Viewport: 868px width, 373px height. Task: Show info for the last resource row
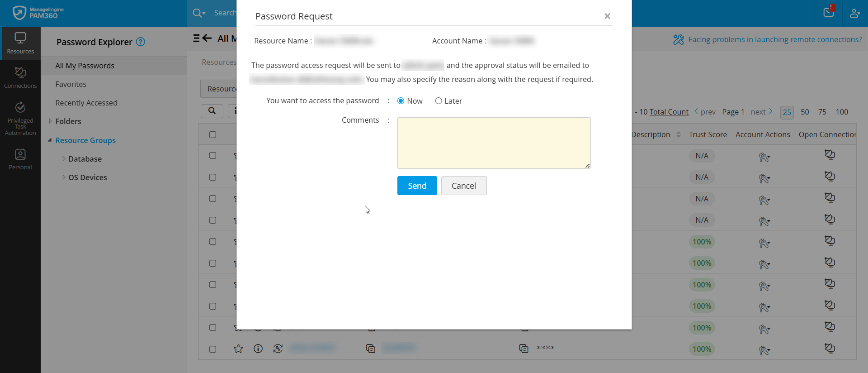(258, 349)
